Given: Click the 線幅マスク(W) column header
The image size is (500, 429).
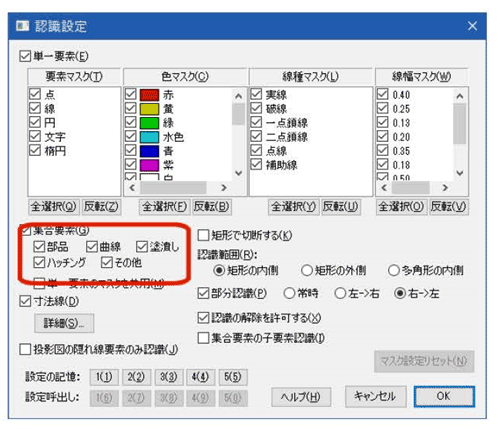Looking at the screenshot, I should [x=422, y=77].
